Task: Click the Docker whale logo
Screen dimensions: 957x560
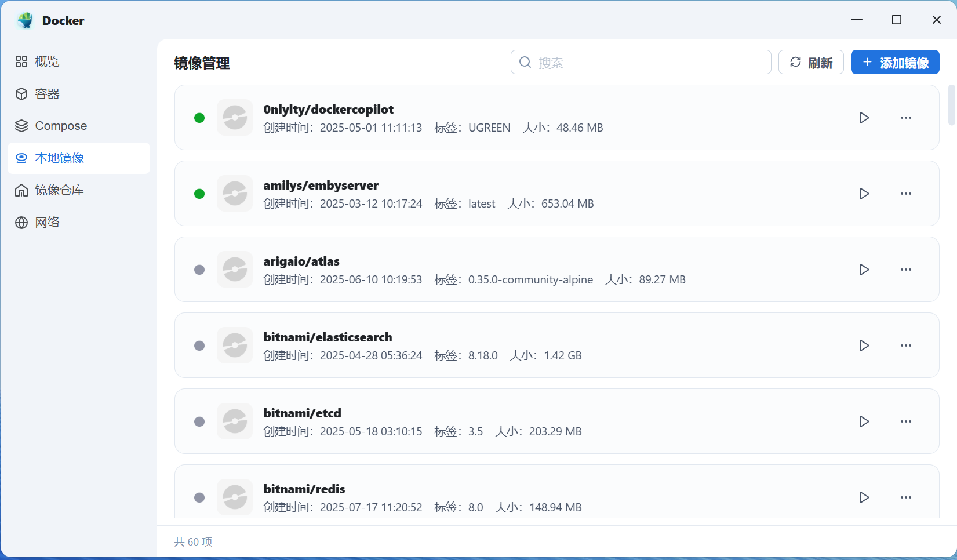Action: 25,20
